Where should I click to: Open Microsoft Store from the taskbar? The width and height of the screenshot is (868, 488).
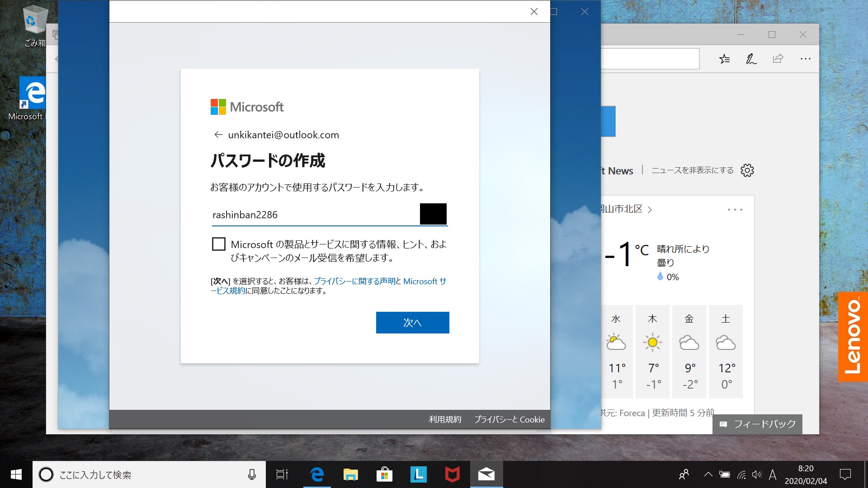(x=384, y=474)
